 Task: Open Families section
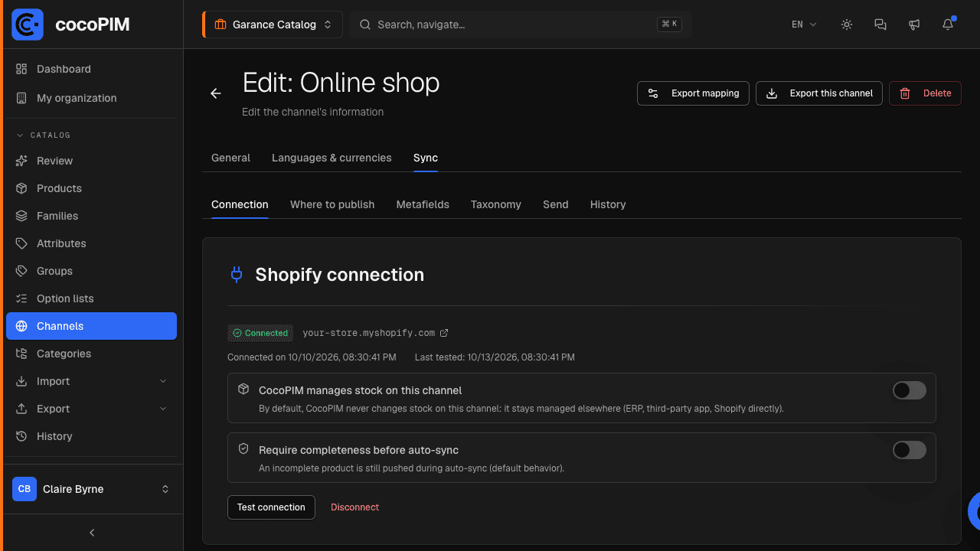92,216
